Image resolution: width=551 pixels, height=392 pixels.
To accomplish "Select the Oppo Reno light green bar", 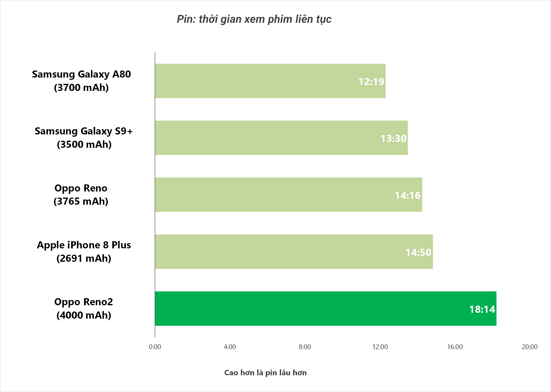I will click(x=289, y=195).
